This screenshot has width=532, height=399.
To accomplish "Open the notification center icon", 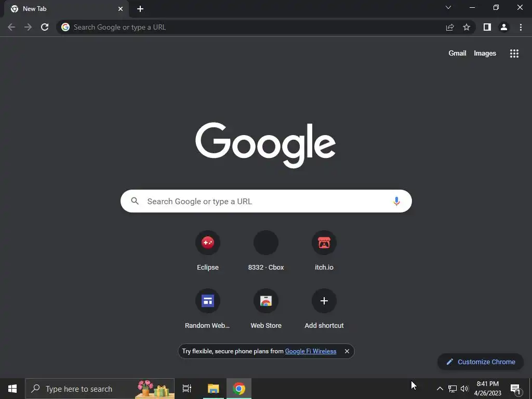I will (x=515, y=389).
